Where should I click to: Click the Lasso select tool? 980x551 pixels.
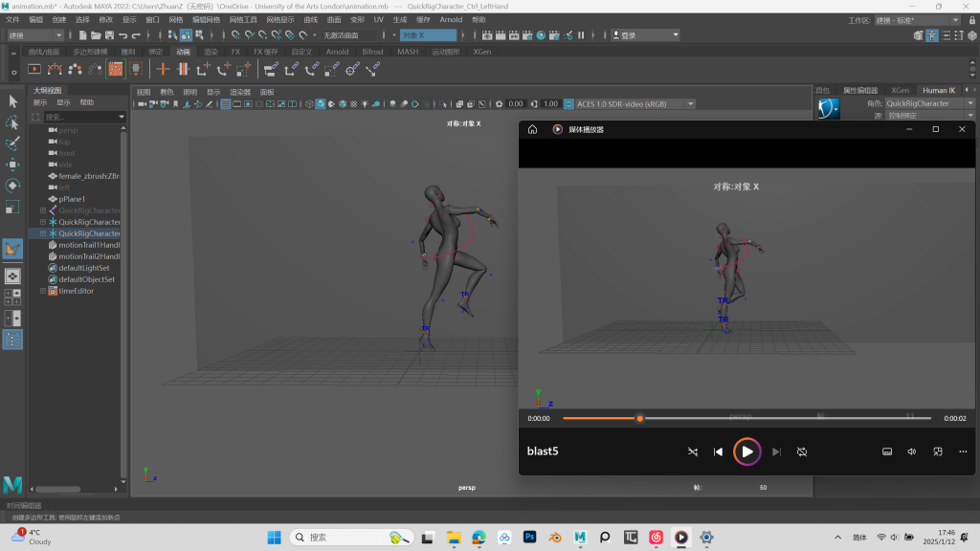point(12,122)
